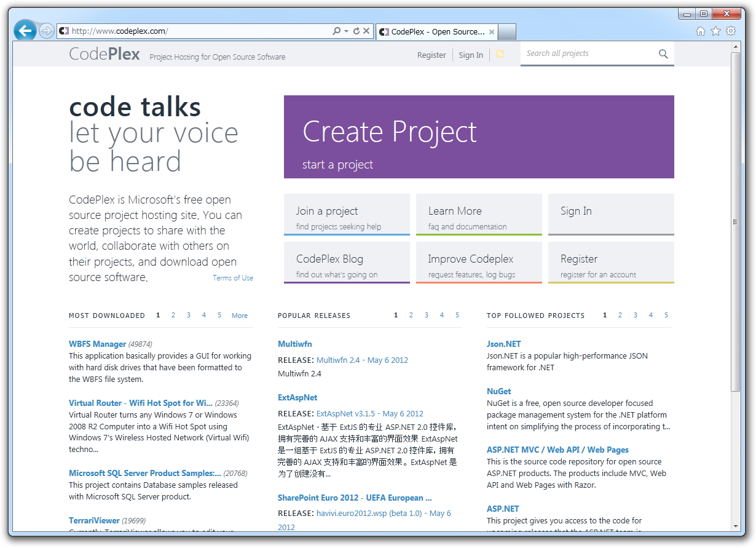Open the ASP.NET project heading link
756x548 pixels.
[503, 509]
